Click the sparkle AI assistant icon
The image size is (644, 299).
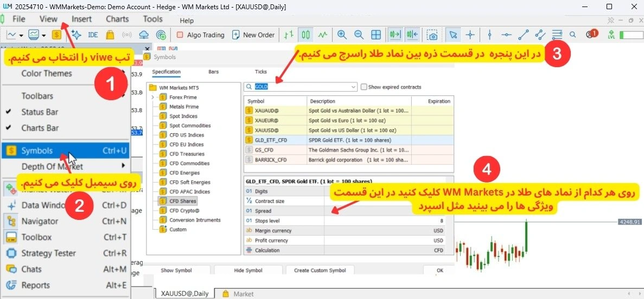[x=76, y=35]
